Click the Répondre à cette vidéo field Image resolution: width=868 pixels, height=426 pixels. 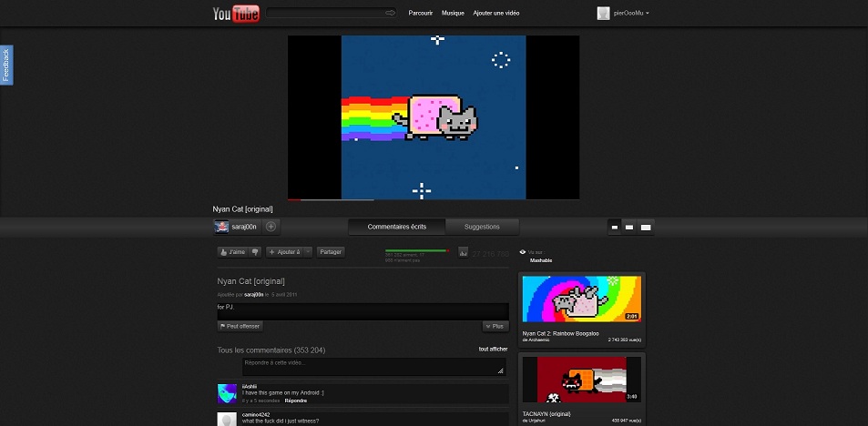374,367
